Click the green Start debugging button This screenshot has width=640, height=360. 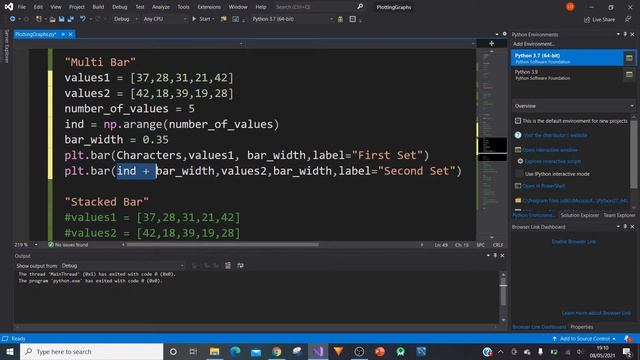(x=202, y=19)
